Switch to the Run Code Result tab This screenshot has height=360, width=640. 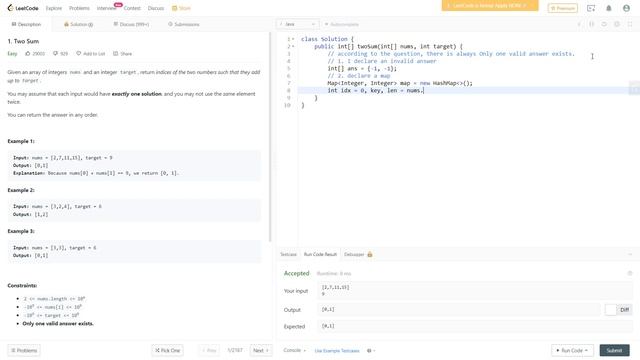click(320, 254)
